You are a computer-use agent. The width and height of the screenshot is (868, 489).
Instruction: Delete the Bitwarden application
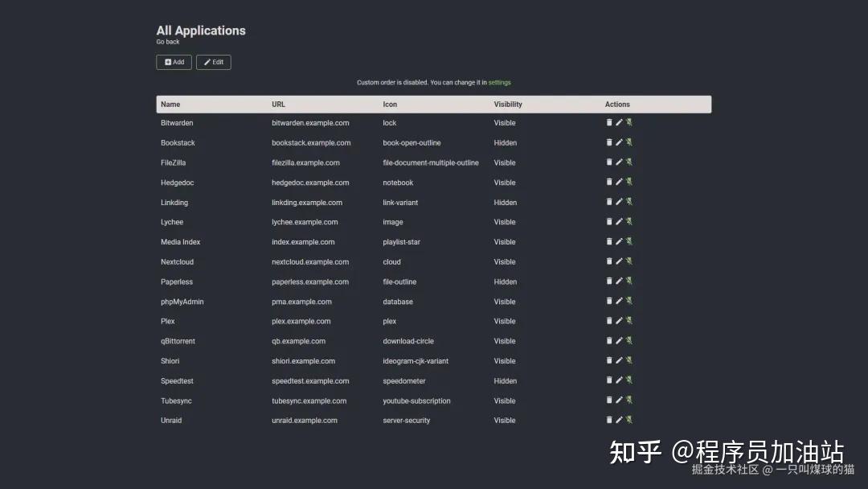click(609, 122)
